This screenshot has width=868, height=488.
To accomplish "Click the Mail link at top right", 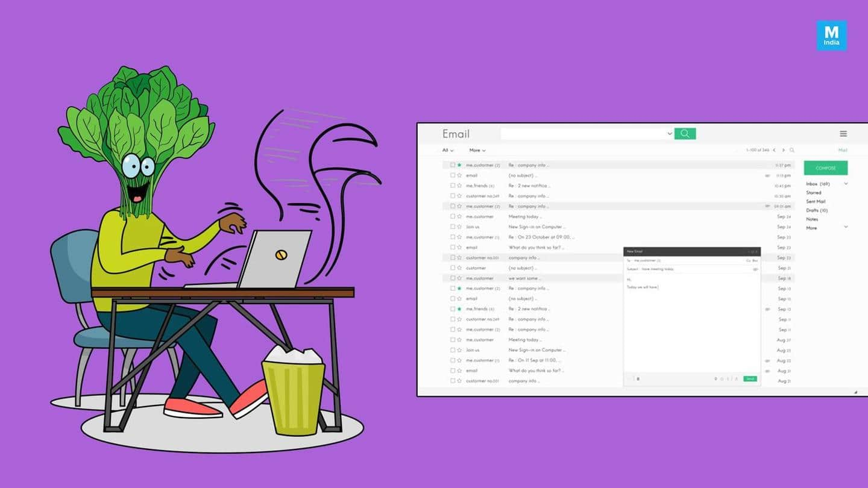I will (x=843, y=150).
